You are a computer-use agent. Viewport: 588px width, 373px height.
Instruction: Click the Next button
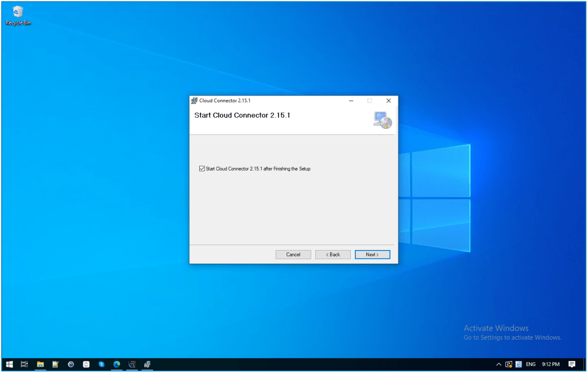[x=372, y=255]
